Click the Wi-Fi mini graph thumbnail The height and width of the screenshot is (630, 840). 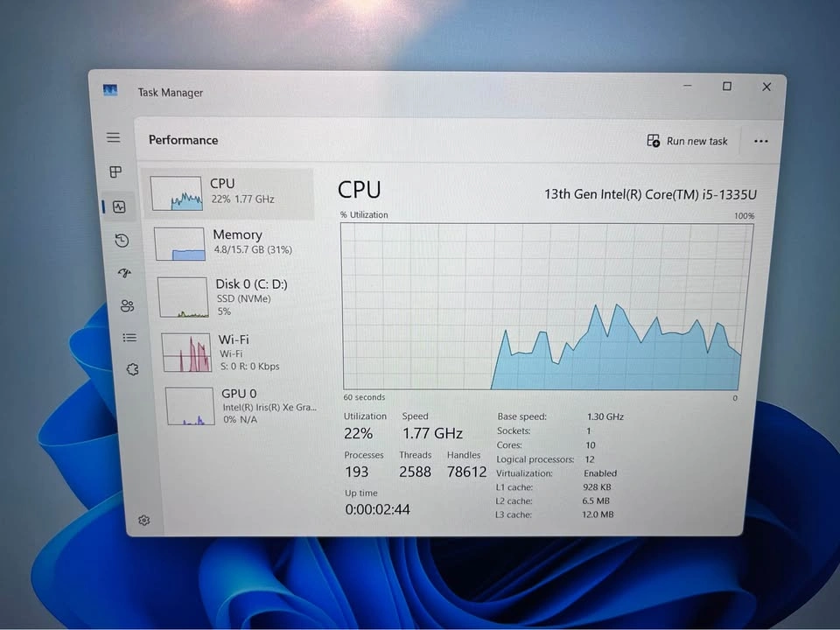(186, 353)
